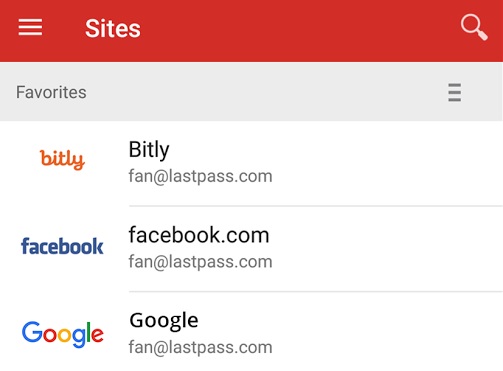Image resolution: width=503 pixels, height=371 pixels.
Task: Click the Sites title text
Action: (x=113, y=28)
